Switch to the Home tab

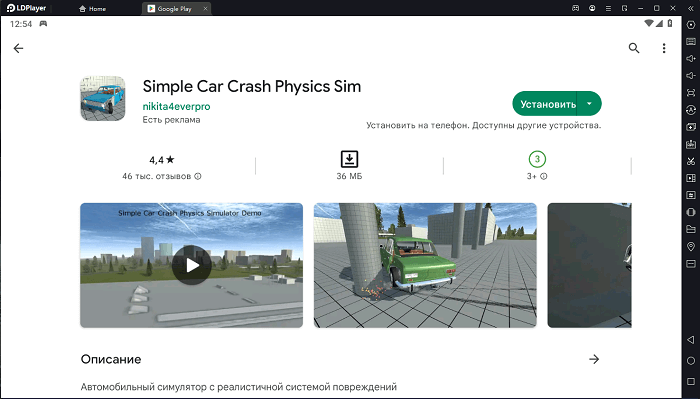92,8
